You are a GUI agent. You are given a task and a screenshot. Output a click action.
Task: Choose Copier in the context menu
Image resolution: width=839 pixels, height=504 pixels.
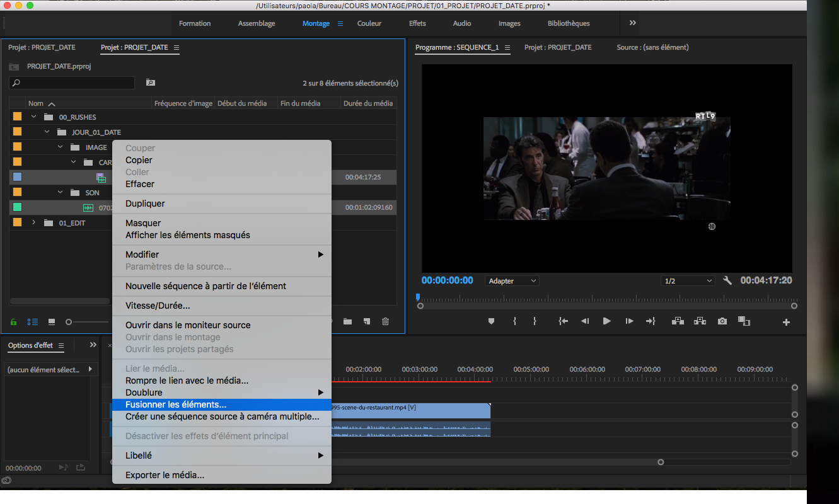click(221, 160)
